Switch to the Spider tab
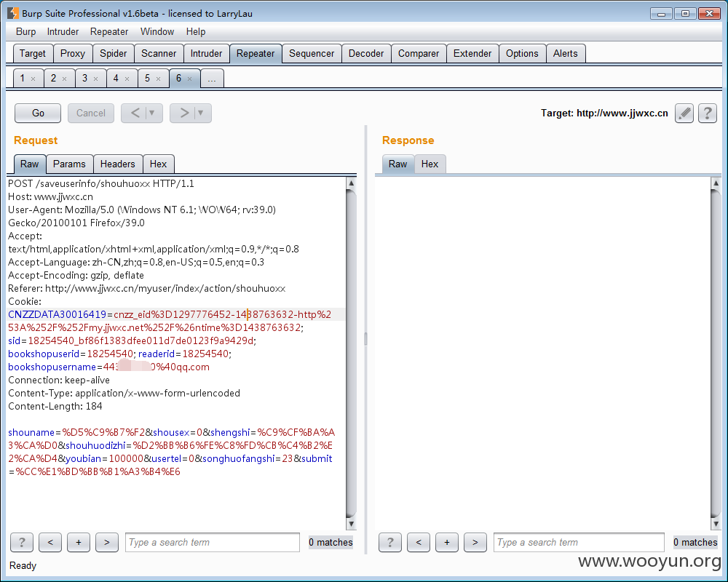 pyautogui.click(x=114, y=53)
